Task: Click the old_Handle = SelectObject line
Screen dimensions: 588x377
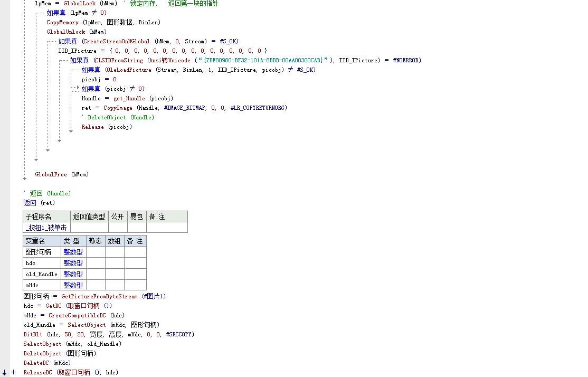Action: (x=91, y=325)
